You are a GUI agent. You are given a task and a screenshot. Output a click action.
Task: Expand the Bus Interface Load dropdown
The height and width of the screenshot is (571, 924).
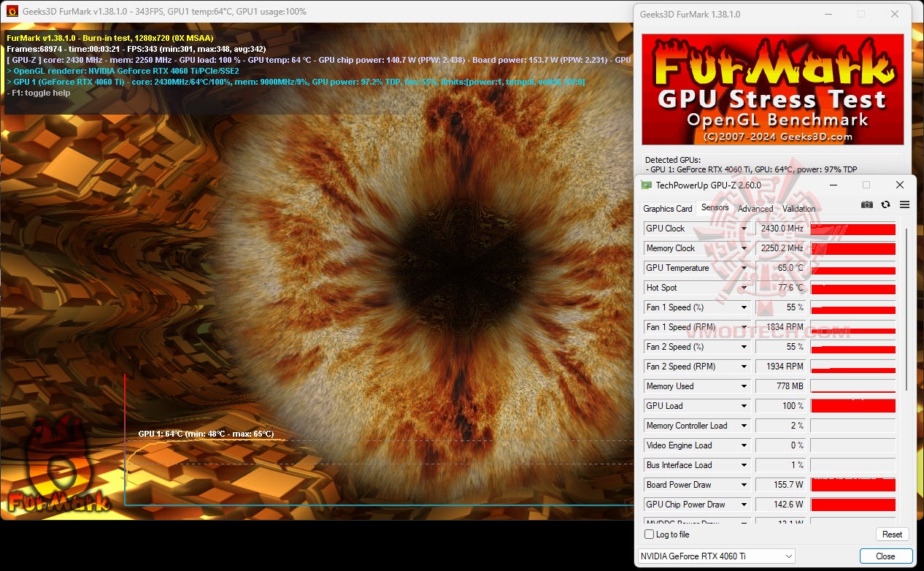pyautogui.click(x=744, y=465)
